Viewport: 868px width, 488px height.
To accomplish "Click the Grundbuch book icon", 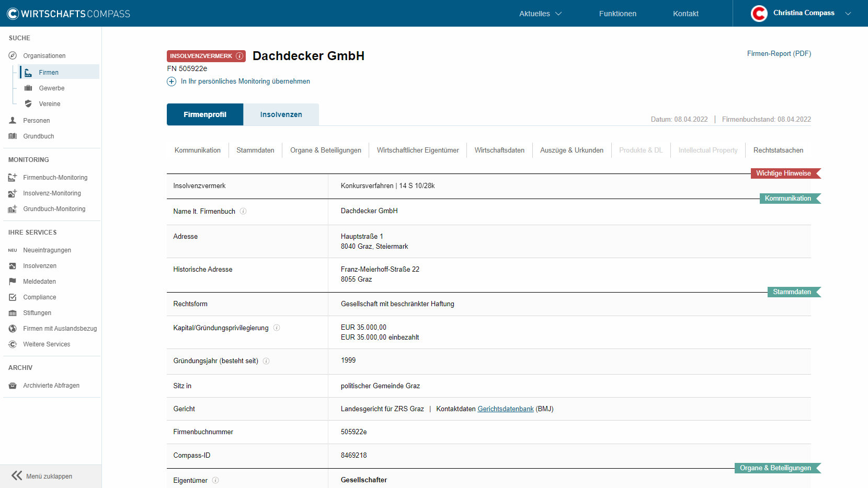I will tap(13, 136).
